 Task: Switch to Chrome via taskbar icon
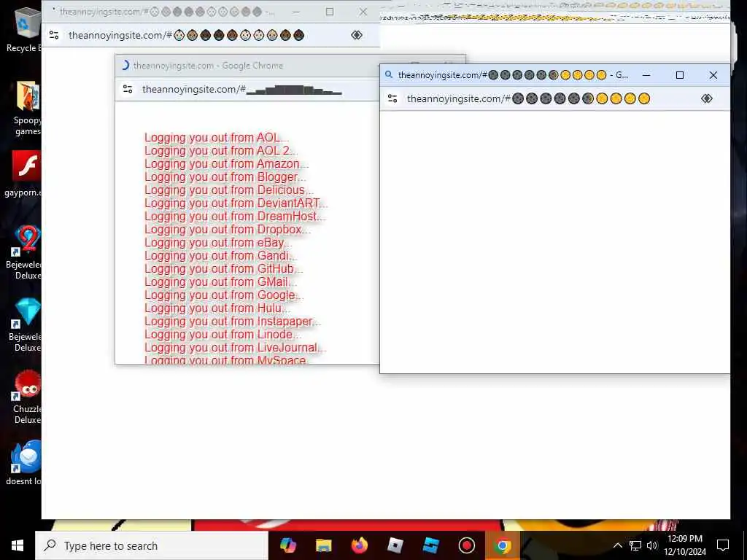point(502,545)
